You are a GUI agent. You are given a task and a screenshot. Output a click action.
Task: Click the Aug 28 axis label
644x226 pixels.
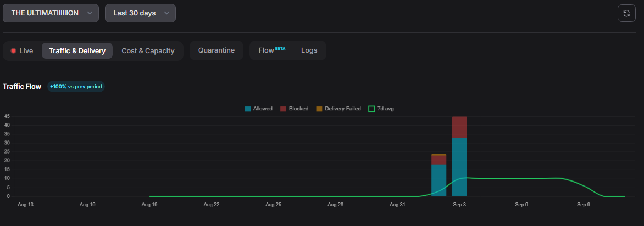pyautogui.click(x=335, y=204)
